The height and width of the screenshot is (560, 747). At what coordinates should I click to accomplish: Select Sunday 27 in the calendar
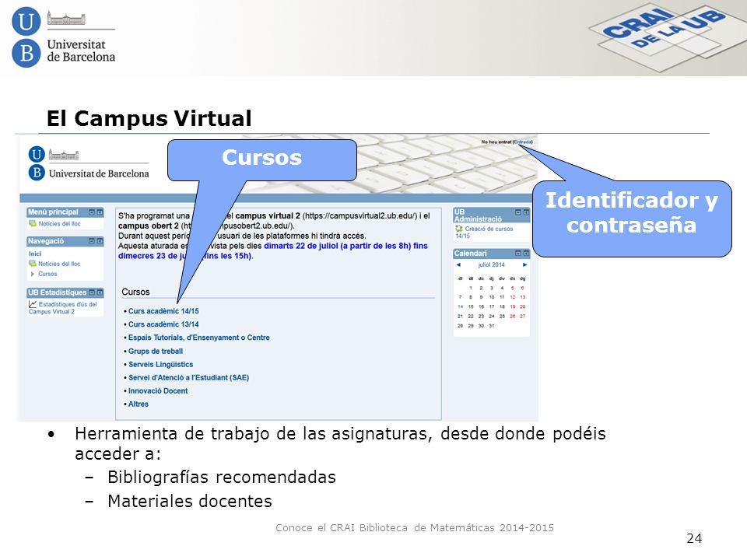[523, 317]
